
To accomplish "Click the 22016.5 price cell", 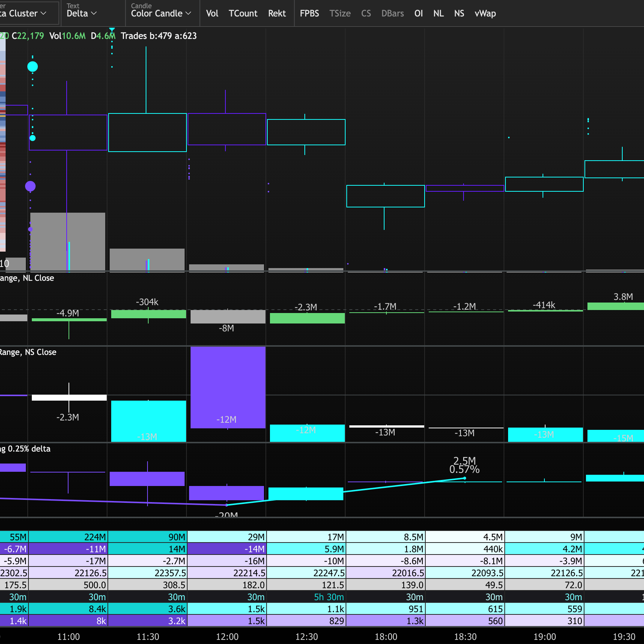I will [x=385, y=573].
